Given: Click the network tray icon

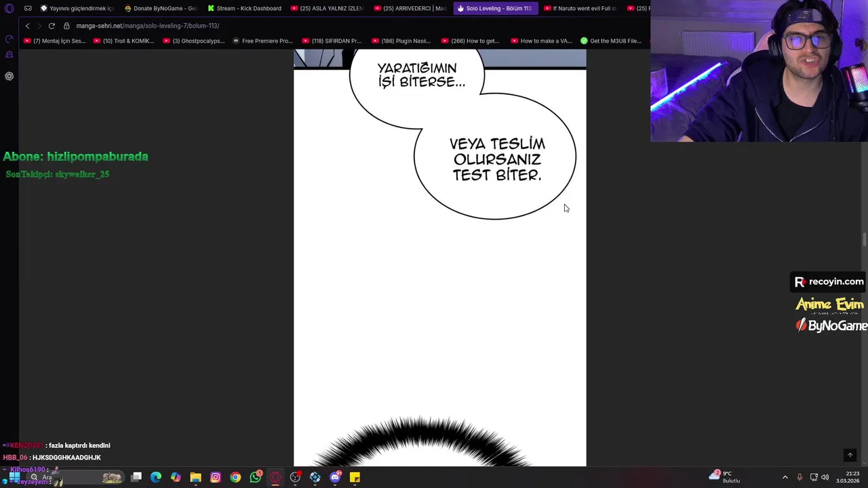Looking at the screenshot, I should click(x=814, y=477).
